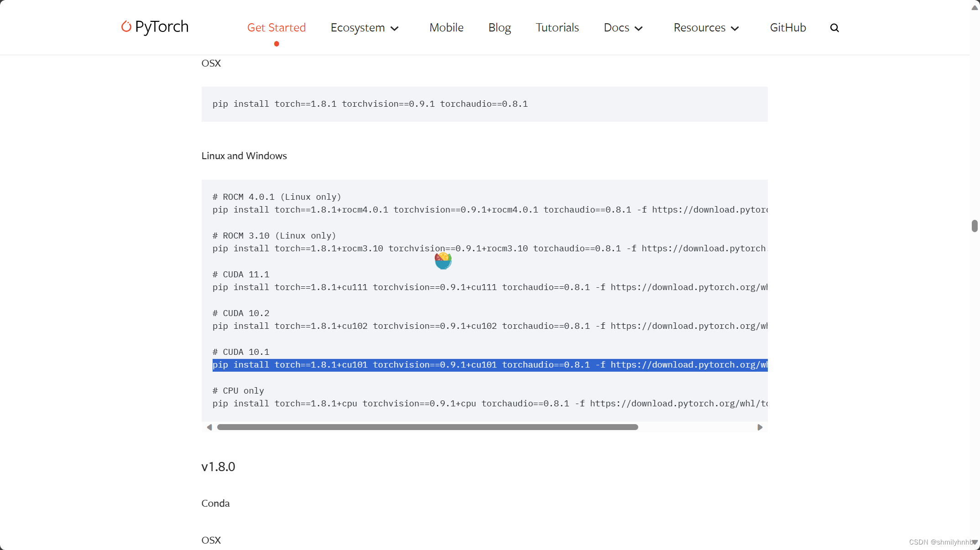Image resolution: width=980 pixels, height=550 pixels.
Task: Scroll the code block right arrow
Action: [x=759, y=427]
